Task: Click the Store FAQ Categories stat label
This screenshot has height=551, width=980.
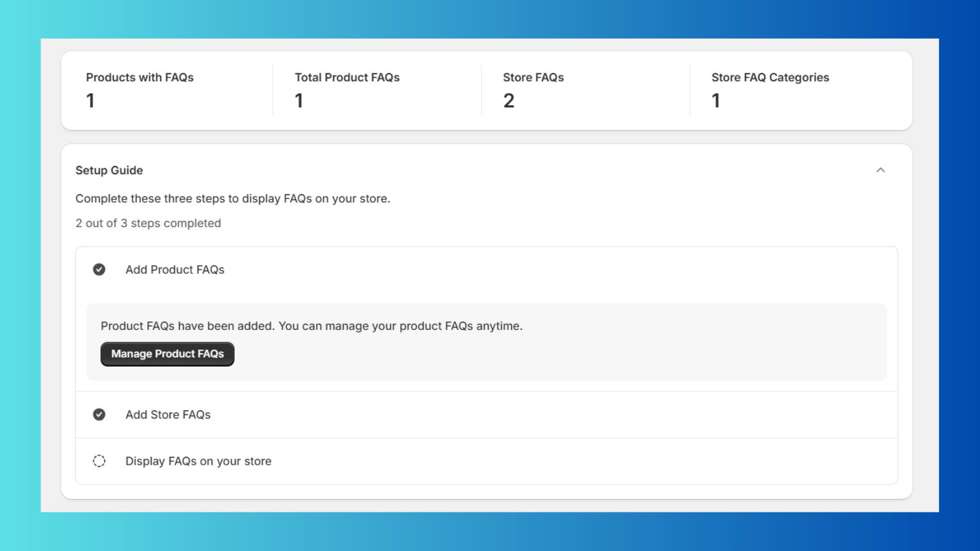Action: [770, 78]
